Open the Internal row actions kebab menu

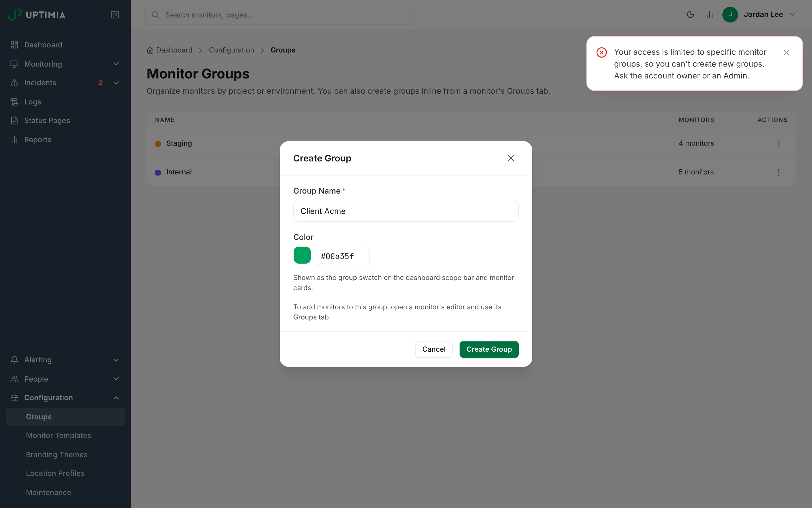[778, 173]
